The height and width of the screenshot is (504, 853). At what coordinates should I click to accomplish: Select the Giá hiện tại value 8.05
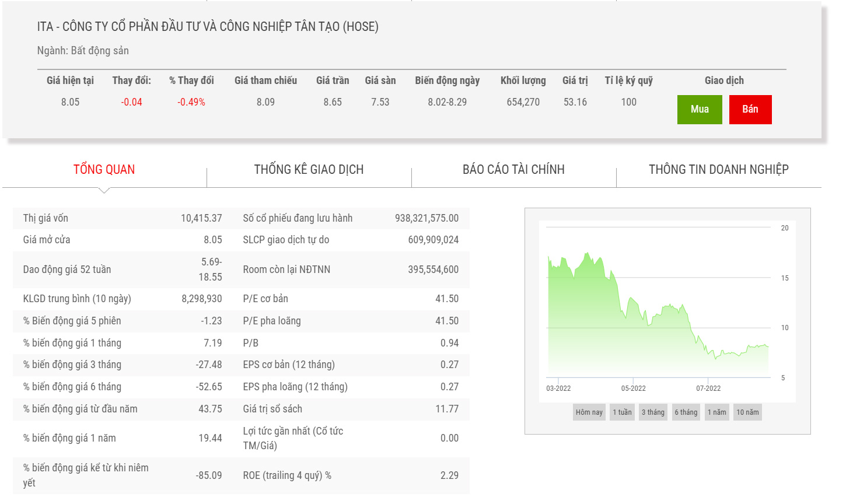pos(70,102)
